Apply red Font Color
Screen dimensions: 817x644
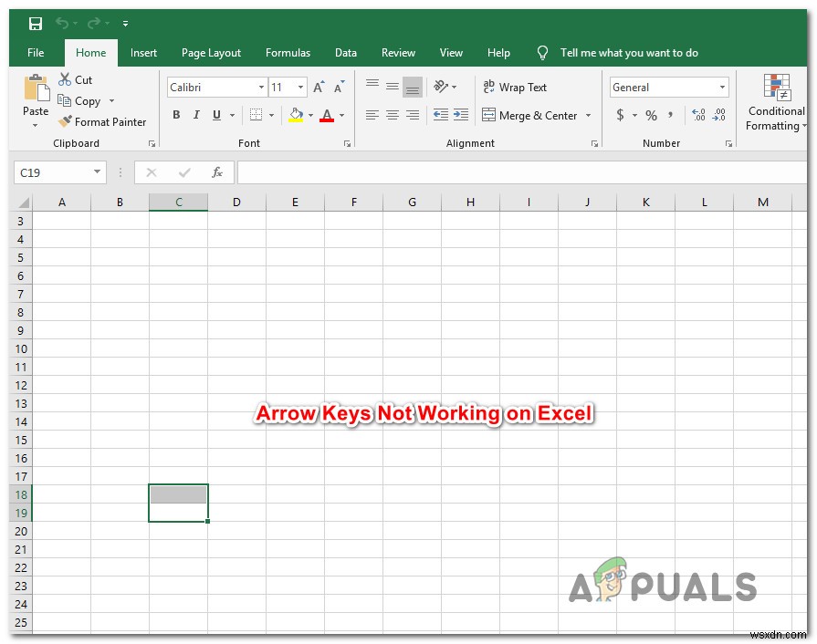click(x=327, y=115)
